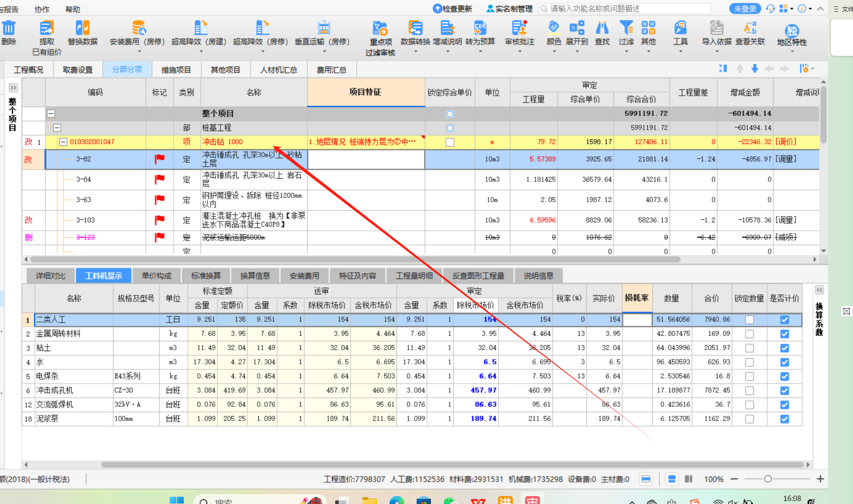Switch to the 工程概况 tab

tap(28, 70)
